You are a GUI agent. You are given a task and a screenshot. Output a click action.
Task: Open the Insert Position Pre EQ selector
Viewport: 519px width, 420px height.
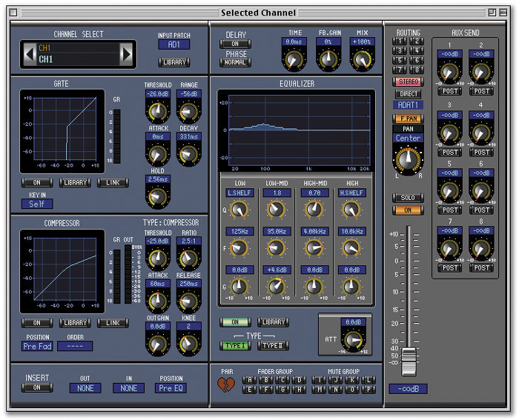[171, 387]
